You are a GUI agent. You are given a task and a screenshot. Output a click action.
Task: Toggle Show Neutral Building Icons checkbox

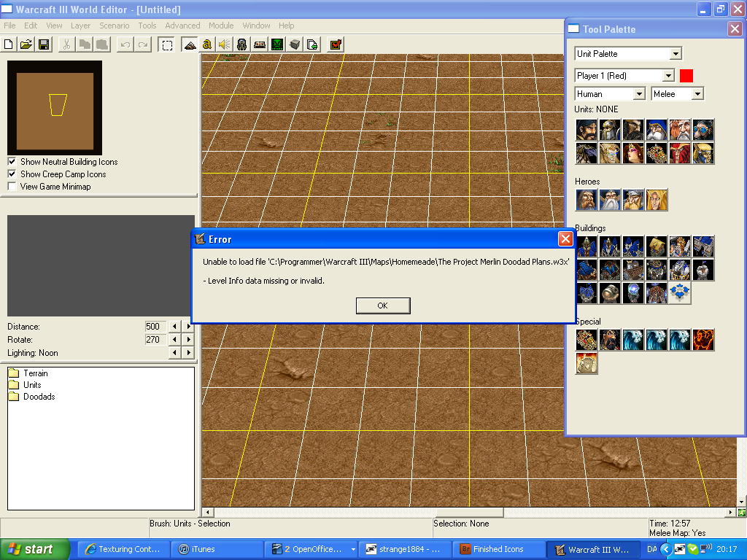click(x=12, y=162)
